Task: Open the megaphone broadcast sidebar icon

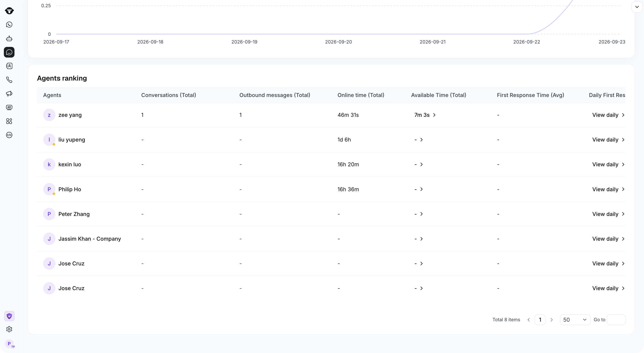Action: (x=9, y=94)
